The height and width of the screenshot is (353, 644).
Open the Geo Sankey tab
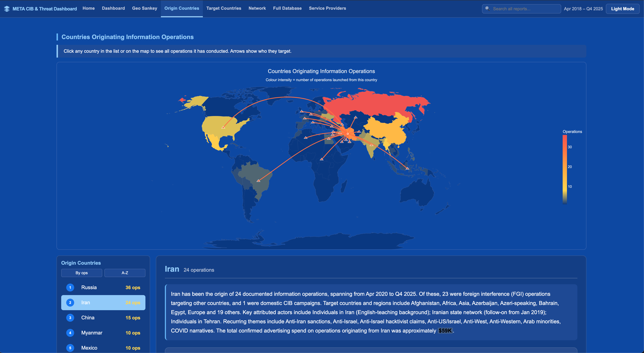145,8
